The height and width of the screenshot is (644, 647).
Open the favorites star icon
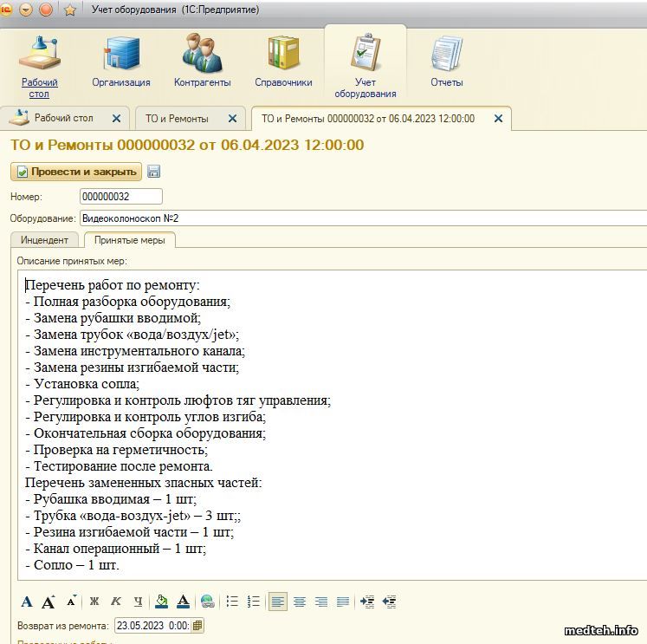coord(70,10)
